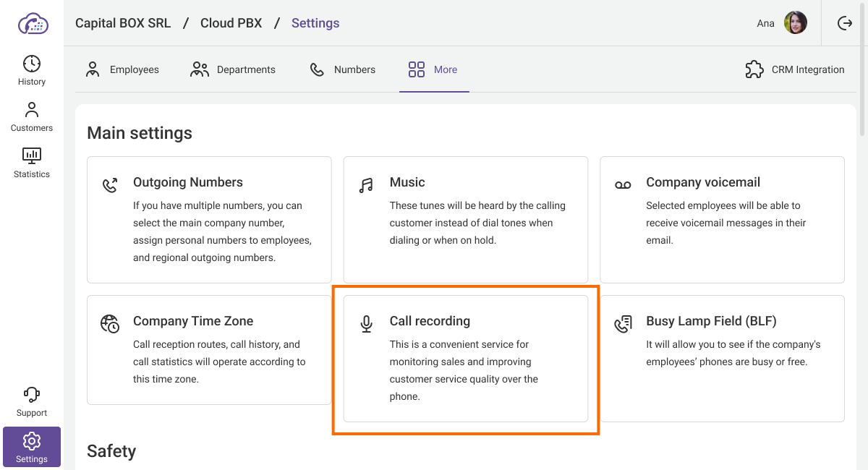Open Customers in the sidebar
868x470 pixels.
coord(32,117)
